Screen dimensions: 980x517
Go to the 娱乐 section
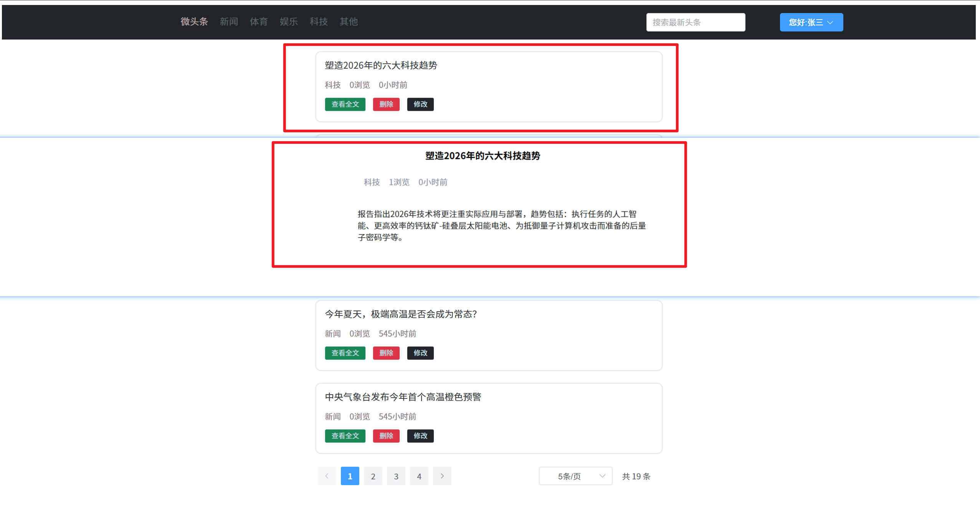point(289,22)
